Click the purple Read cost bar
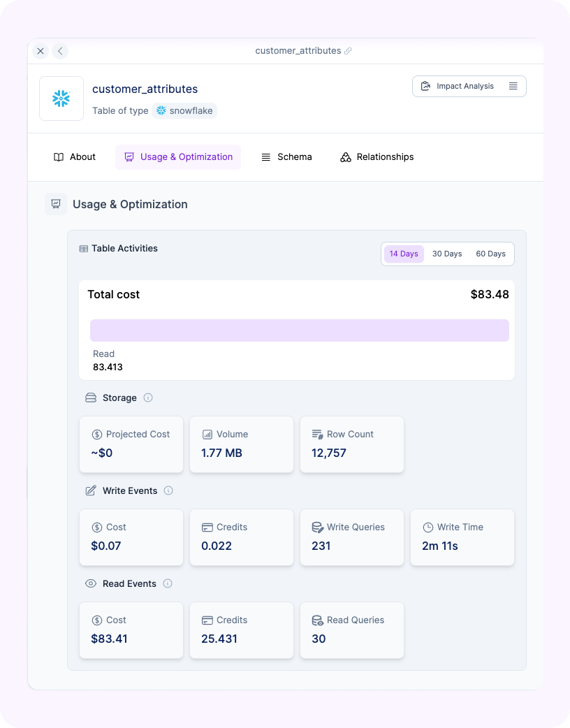Screen dimensions: 570x728 coord(299,330)
